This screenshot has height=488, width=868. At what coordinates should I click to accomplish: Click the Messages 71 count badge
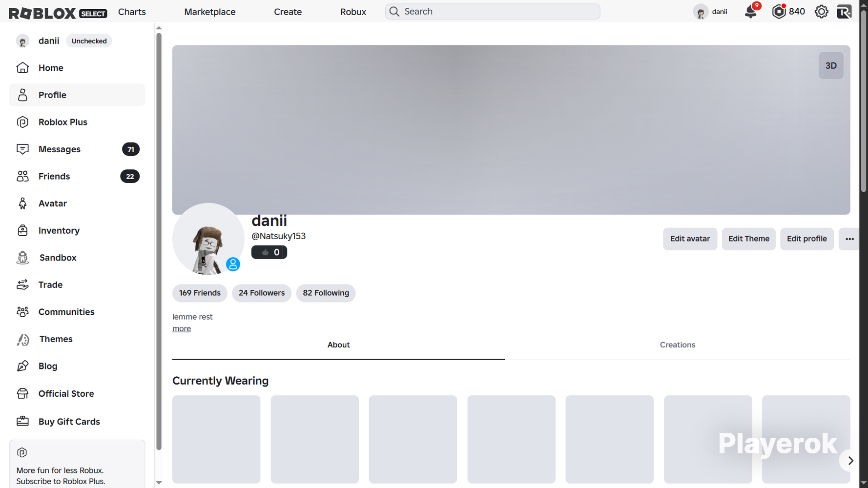131,149
